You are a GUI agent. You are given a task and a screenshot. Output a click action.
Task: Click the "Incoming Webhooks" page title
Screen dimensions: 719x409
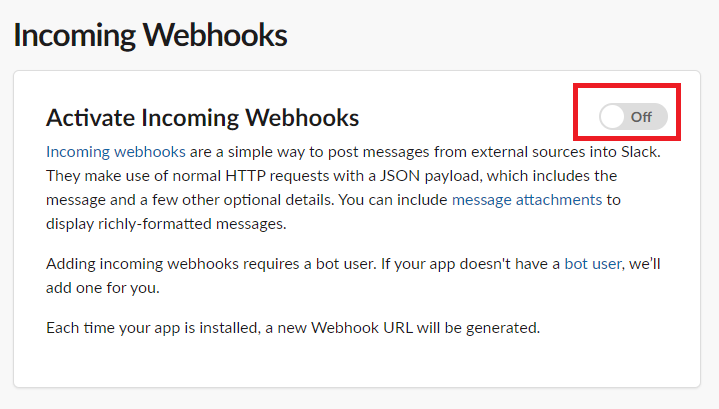point(150,35)
